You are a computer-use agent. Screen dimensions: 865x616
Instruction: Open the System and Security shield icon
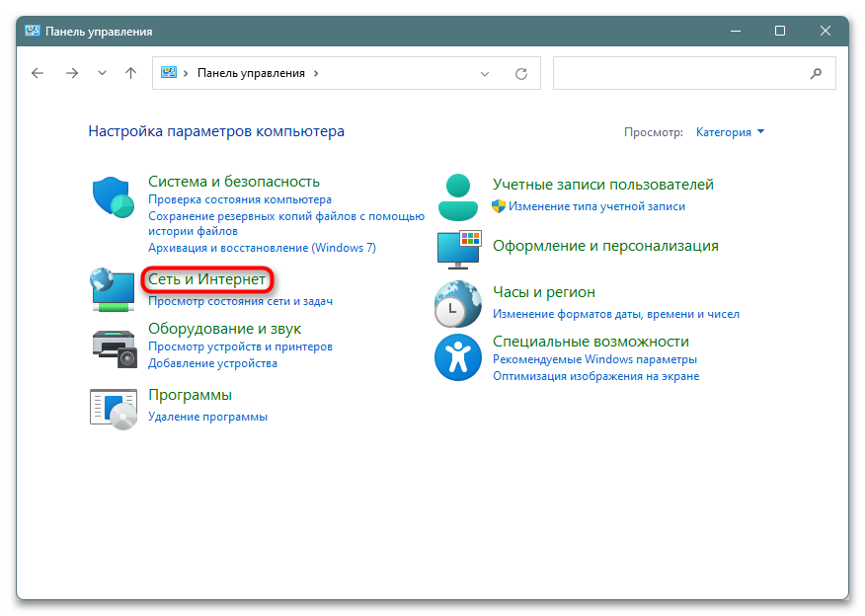(x=114, y=196)
